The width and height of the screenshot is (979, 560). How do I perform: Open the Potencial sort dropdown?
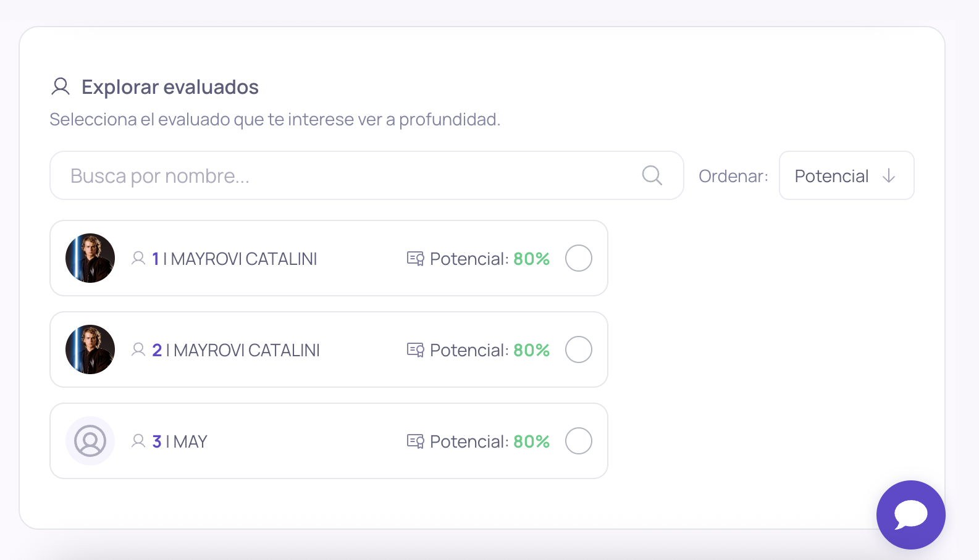(846, 175)
